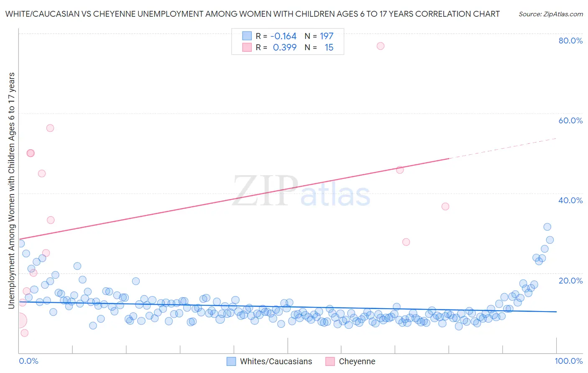The height and width of the screenshot is (373, 588).
Task: Click the 100.0% x-axis label
Action: (x=569, y=361)
